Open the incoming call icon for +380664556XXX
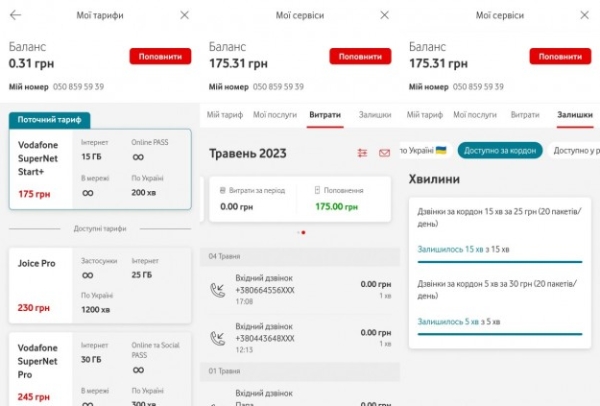The width and height of the screenshot is (600, 406). (218, 290)
